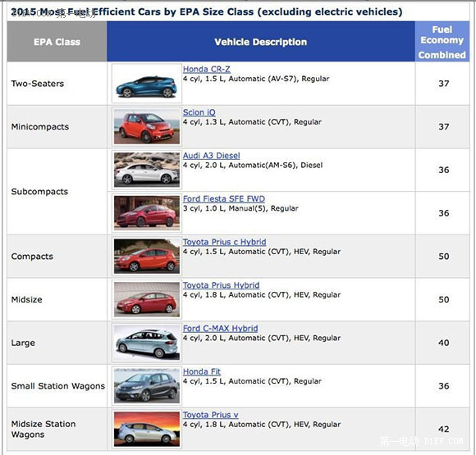Click the Midsize Toyota Prius photo

pyautogui.click(x=147, y=299)
